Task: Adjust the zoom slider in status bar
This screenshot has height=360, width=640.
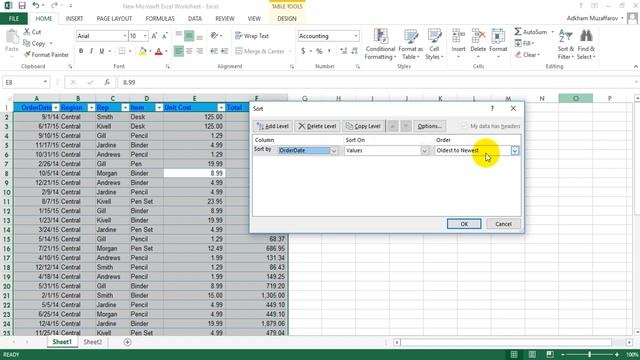Action: [x=589, y=354]
